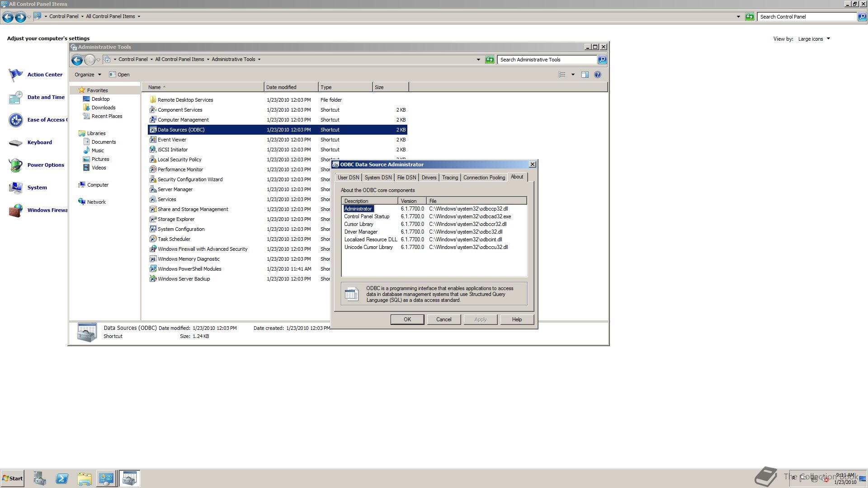Image resolution: width=868 pixels, height=488 pixels.
Task: Switch to the File DSN tab
Action: tap(406, 178)
